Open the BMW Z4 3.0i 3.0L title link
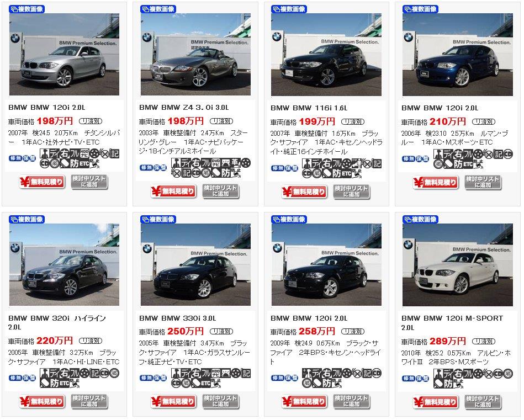This screenshot has height=420, width=524. (x=184, y=108)
